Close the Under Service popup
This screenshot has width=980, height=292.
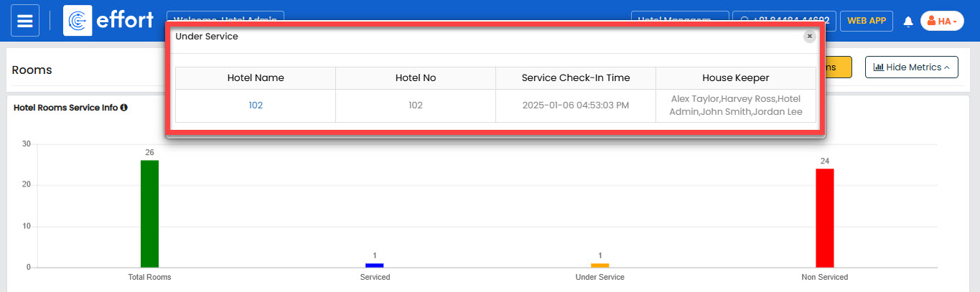809,36
